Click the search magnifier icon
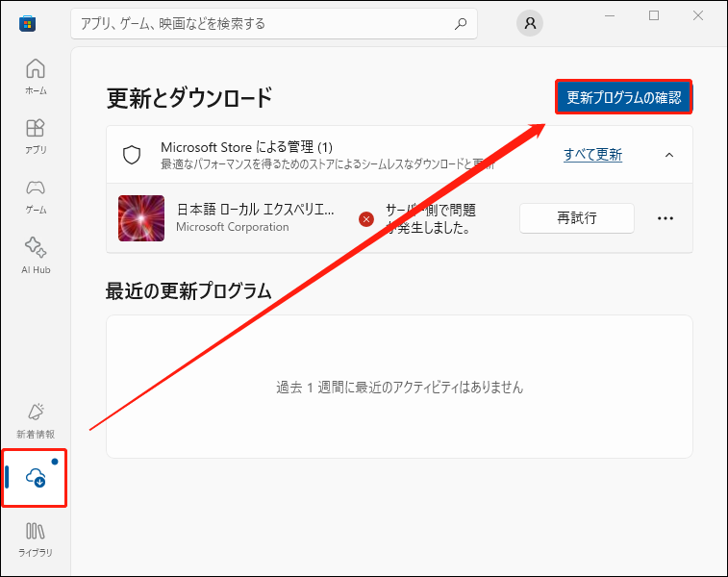 tap(460, 24)
